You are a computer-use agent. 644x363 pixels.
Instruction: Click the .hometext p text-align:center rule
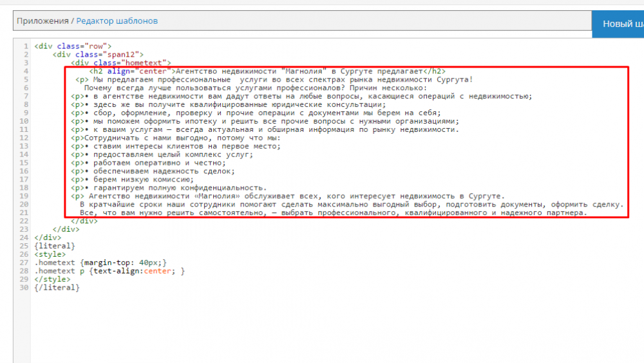[x=109, y=271]
